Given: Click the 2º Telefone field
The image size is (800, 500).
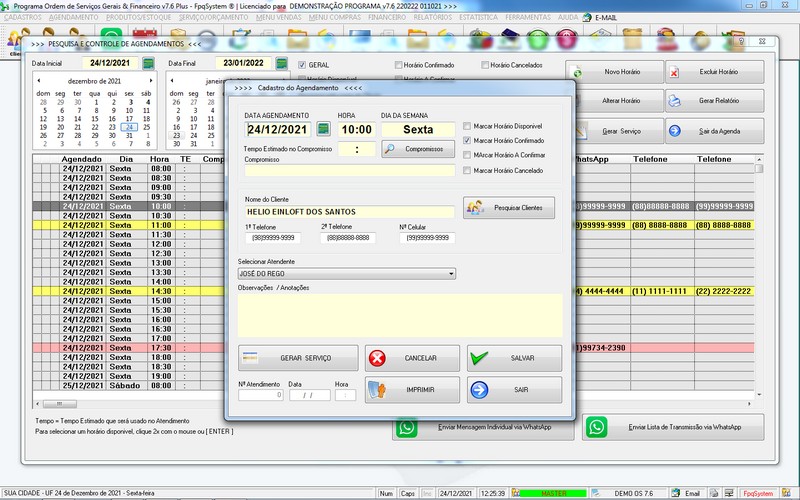Looking at the screenshot, I should tap(348, 238).
